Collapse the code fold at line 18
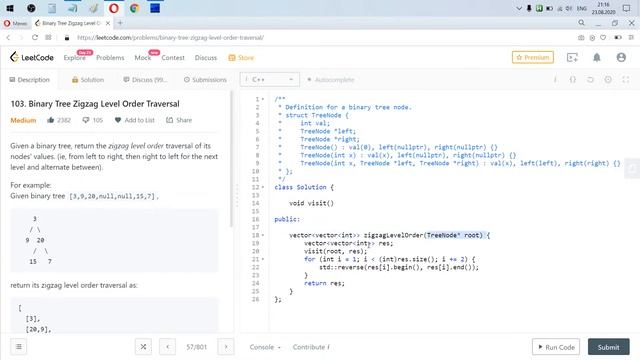 point(263,235)
